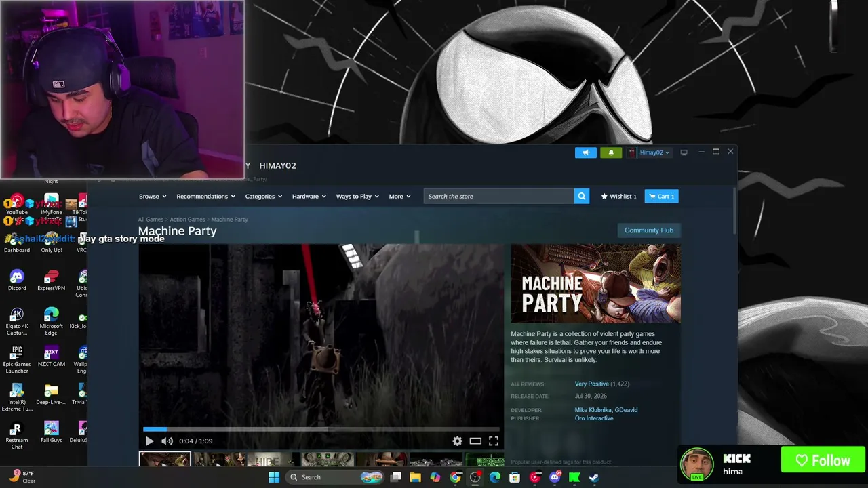Image resolution: width=868 pixels, height=488 pixels.
Task: Open the Very Positive reviews link
Action: tap(592, 384)
